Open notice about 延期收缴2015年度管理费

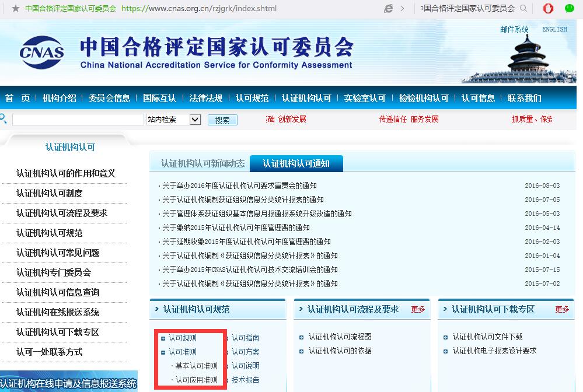246,242
